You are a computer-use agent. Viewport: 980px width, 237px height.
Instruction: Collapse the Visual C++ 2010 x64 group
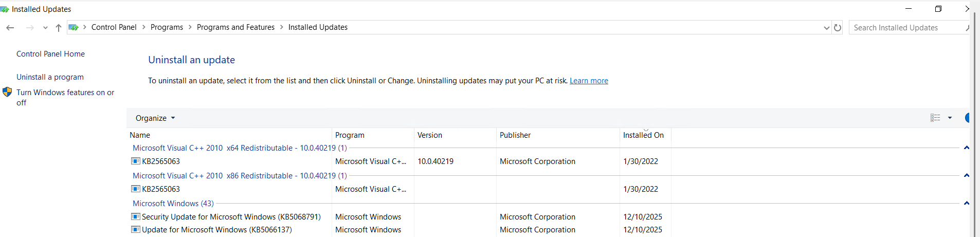pos(966,148)
